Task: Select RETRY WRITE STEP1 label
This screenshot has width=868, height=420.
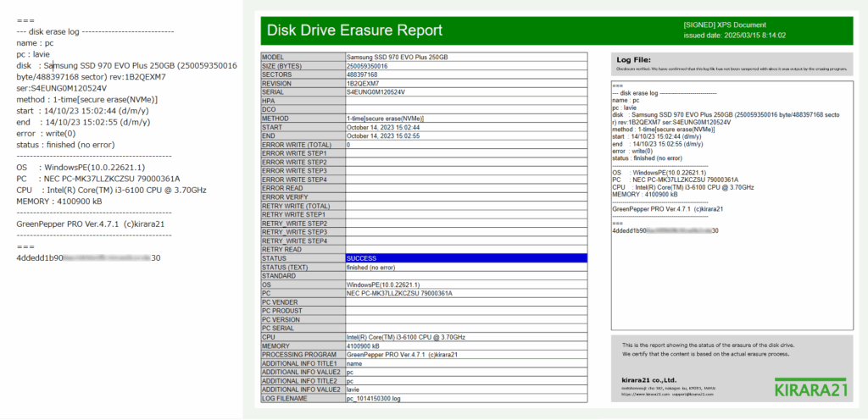Action: 303,214
